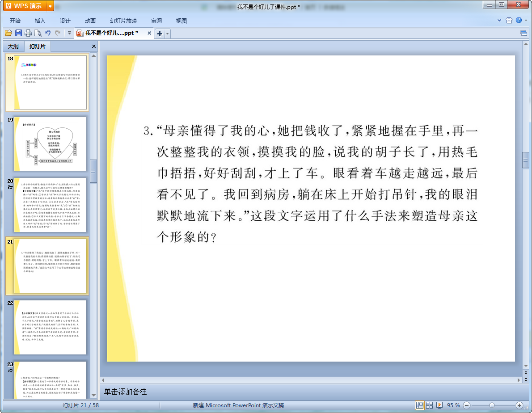
Task: Undo the last action
Action: [48, 33]
